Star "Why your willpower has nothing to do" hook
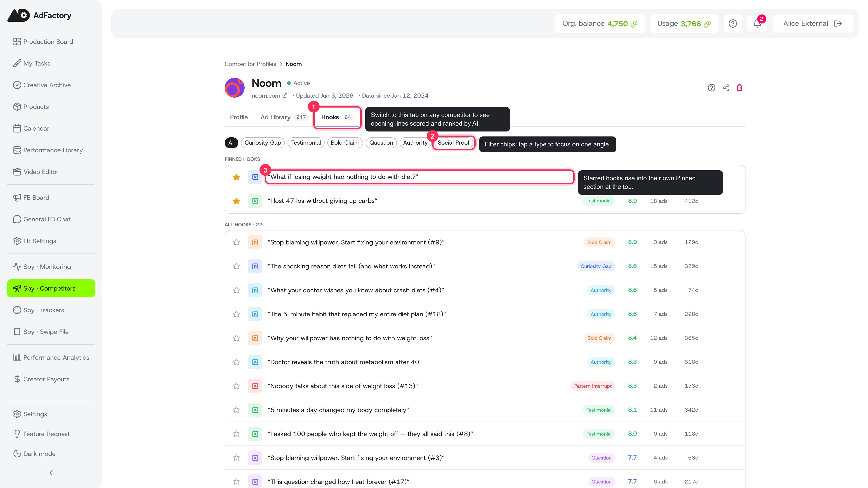Screen dimensions: 868x488 click(236, 338)
